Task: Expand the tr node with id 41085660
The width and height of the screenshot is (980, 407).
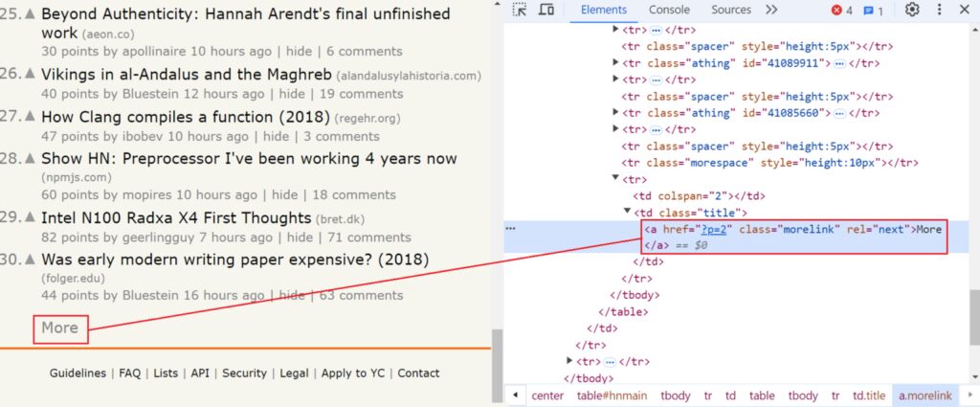Action: [x=614, y=113]
